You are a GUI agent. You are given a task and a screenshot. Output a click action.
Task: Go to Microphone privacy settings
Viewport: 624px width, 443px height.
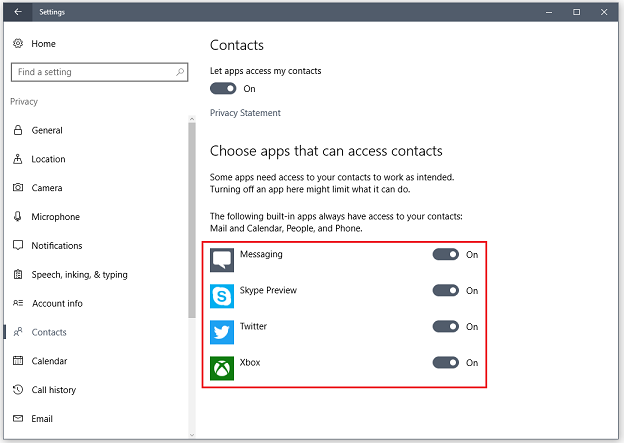(55, 217)
